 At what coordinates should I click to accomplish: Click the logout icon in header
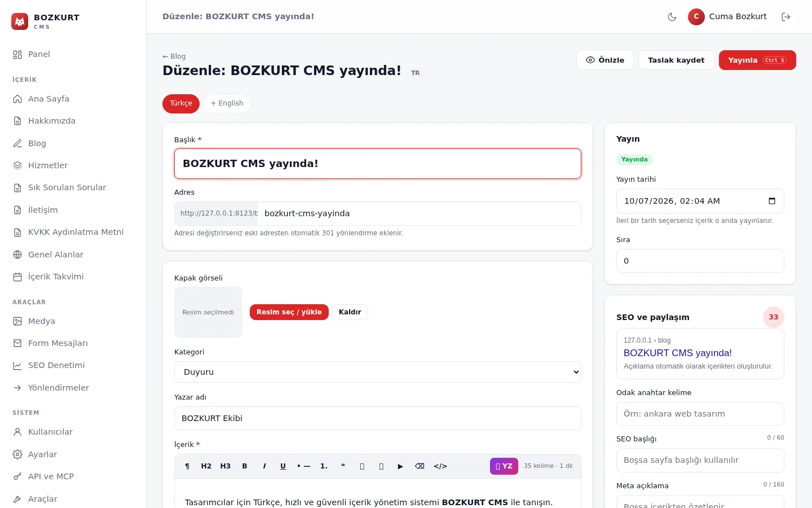coord(786,17)
